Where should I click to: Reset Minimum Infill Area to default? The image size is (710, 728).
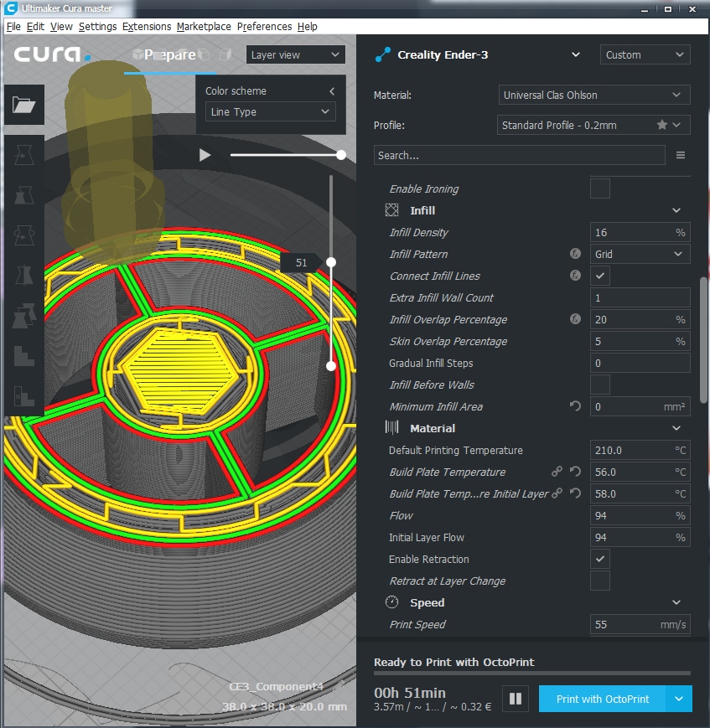[x=575, y=406]
